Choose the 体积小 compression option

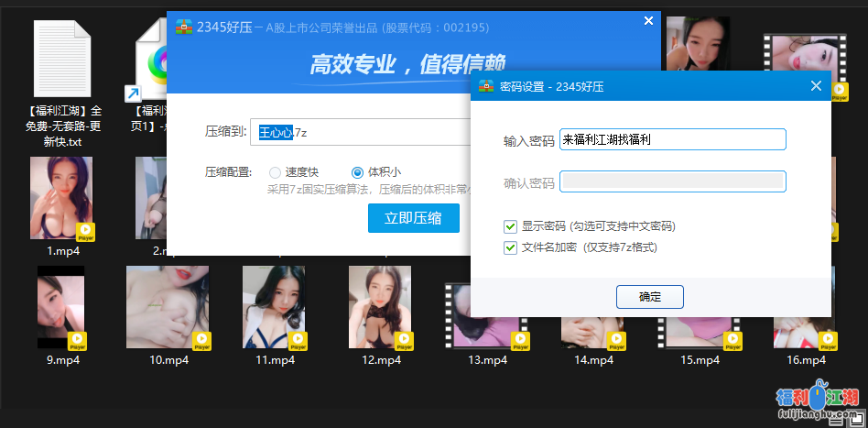coord(358,172)
